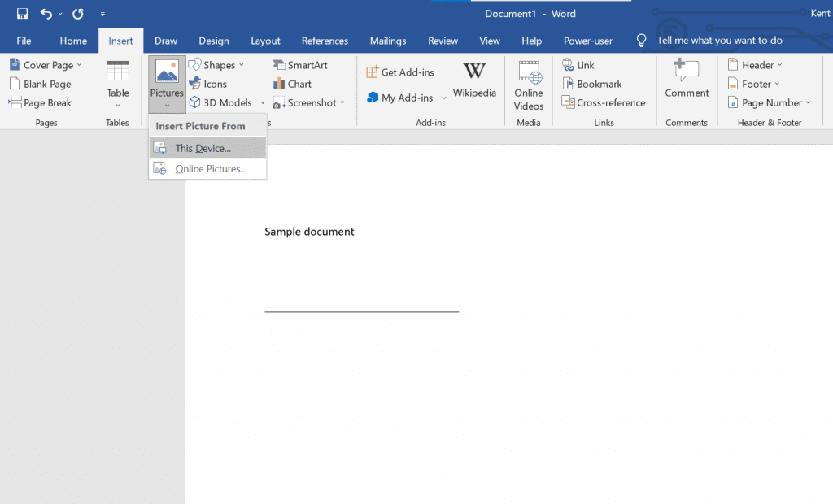Open the Shapes dropdown

[216, 64]
